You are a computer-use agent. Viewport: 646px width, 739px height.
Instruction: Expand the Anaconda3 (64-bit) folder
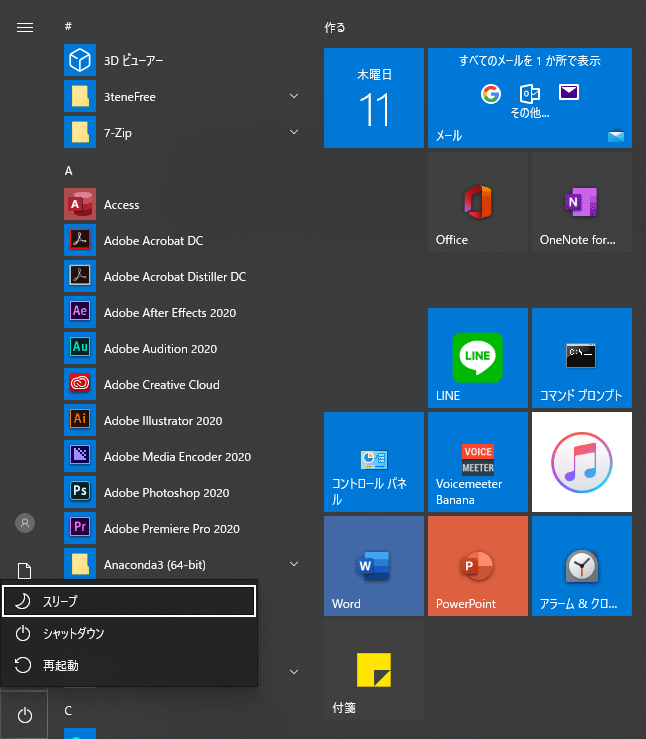click(x=294, y=564)
